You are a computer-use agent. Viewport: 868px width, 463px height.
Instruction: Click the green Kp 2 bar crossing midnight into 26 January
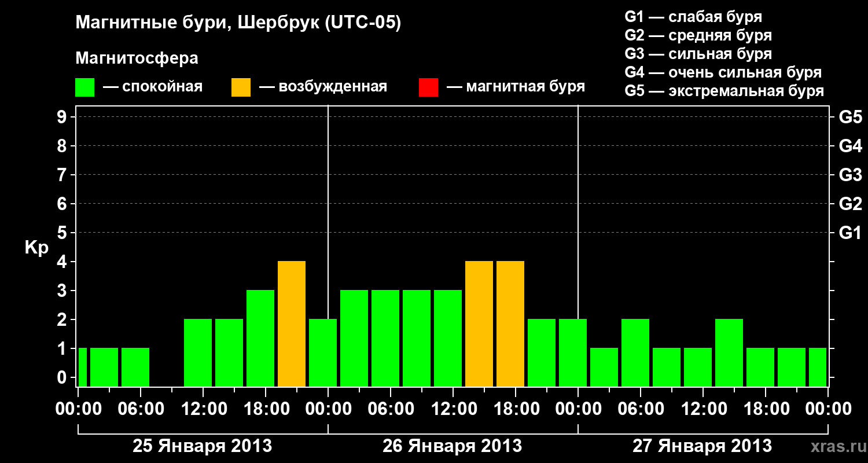tap(323, 352)
